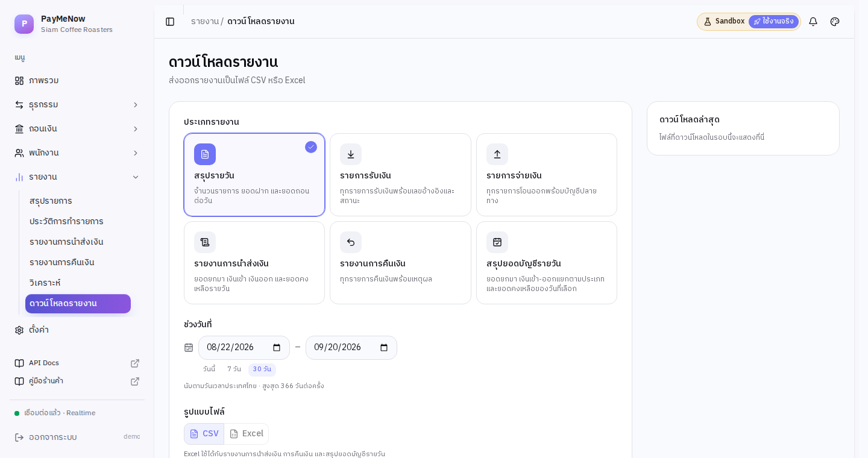
Task: Open ประวัติการทำรายการ in the sidebar
Action: [x=78, y=222]
